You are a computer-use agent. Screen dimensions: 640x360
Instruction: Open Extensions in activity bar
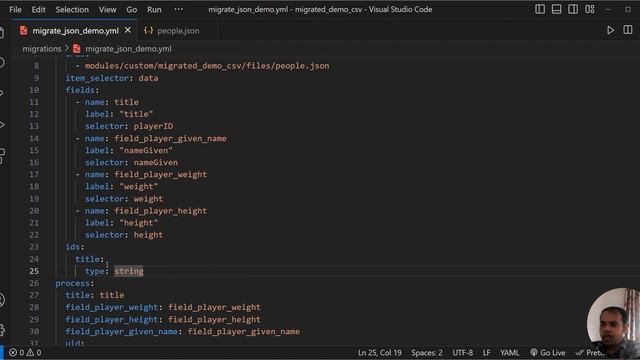pyautogui.click(x=2, y=156)
